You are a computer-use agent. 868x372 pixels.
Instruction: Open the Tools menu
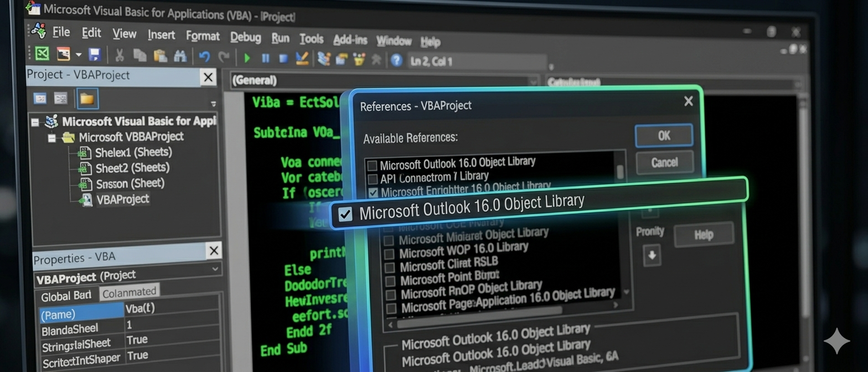click(311, 39)
